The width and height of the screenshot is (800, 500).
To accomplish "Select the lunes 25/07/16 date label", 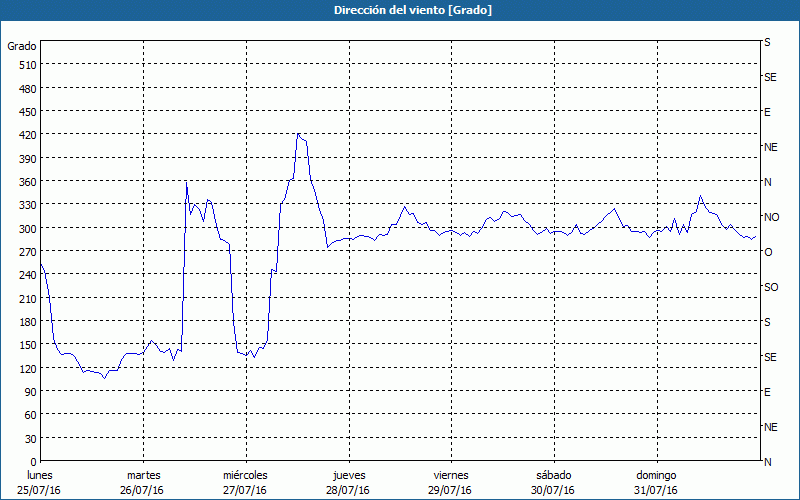I will (40, 482).
